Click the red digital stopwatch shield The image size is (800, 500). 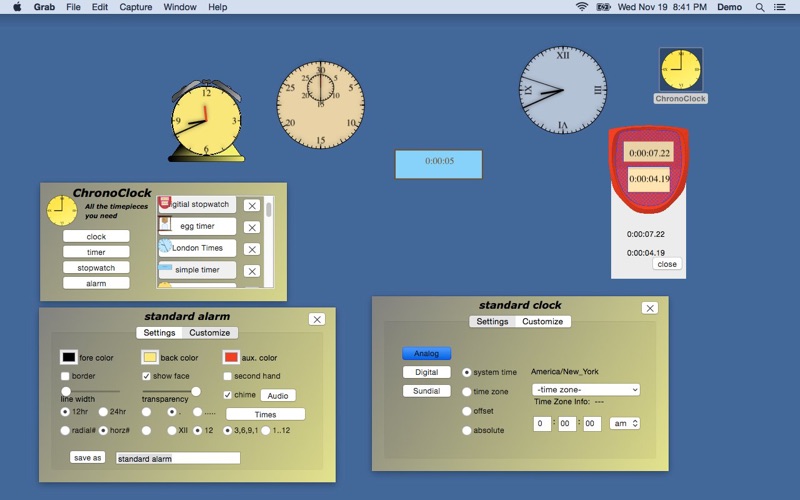(648, 169)
